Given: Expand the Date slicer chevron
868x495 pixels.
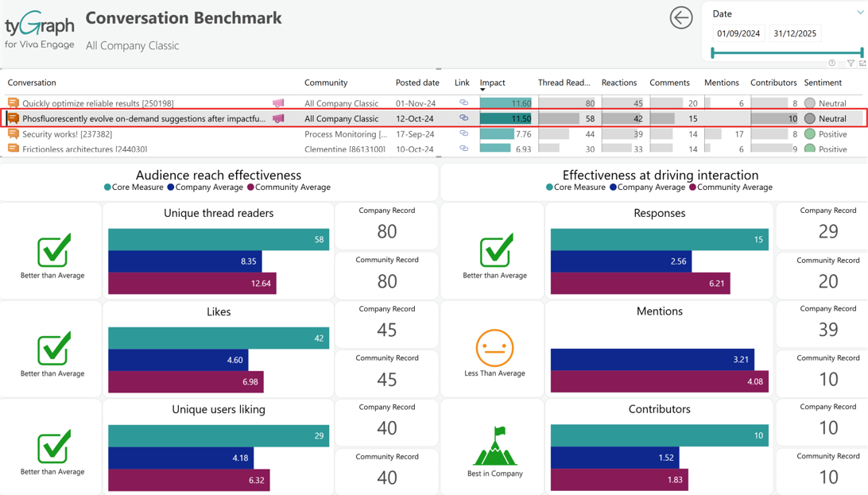Looking at the screenshot, I should coord(860,13).
